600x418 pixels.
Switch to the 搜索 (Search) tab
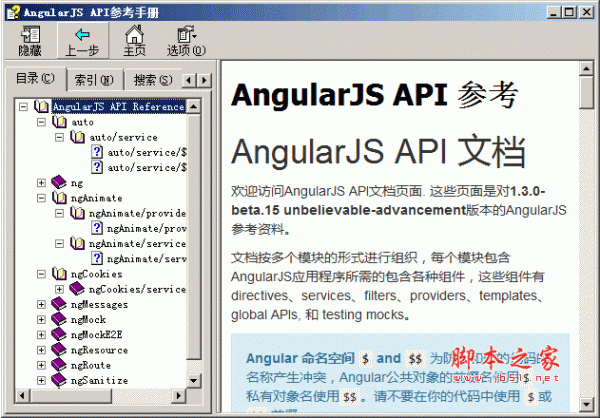tap(153, 80)
